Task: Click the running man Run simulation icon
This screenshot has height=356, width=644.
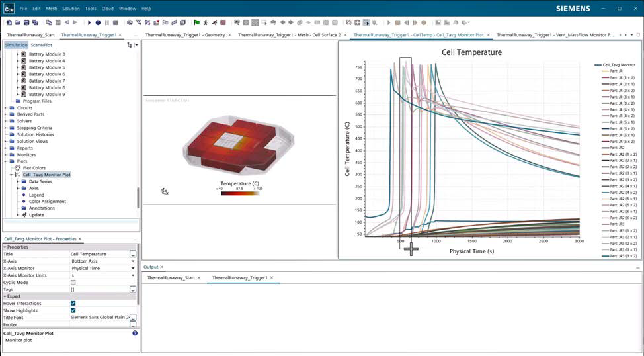Action: point(215,22)
